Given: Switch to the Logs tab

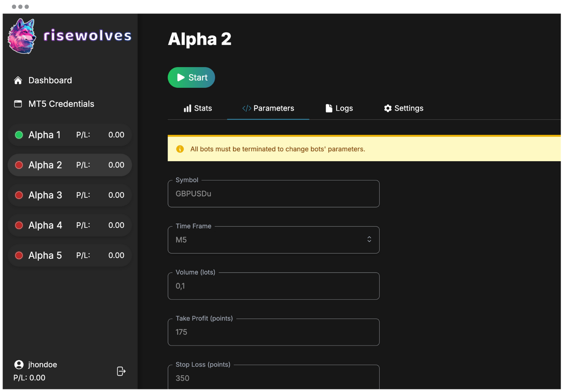Looking at the screenshot, I should point(339,108).
